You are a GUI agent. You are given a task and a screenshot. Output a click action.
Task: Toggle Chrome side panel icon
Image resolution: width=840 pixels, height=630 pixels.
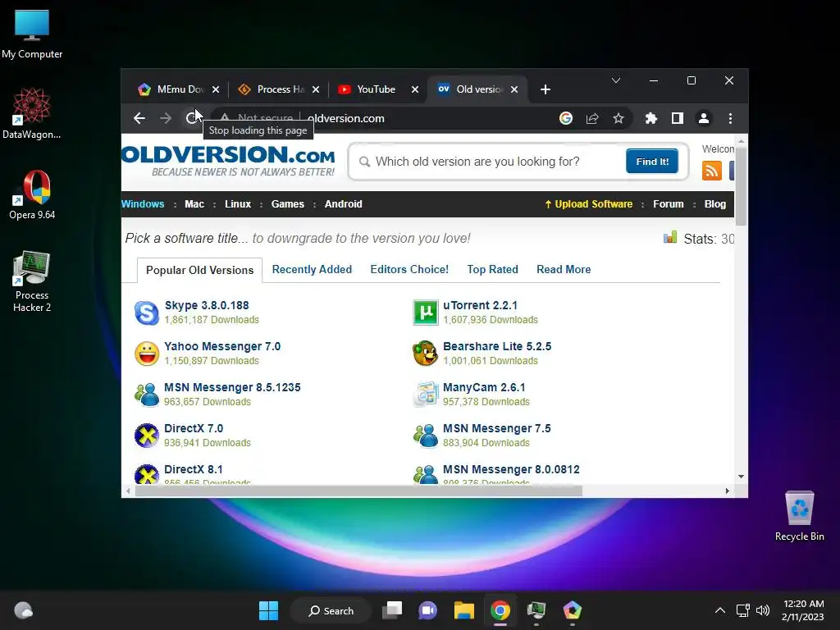677,118
